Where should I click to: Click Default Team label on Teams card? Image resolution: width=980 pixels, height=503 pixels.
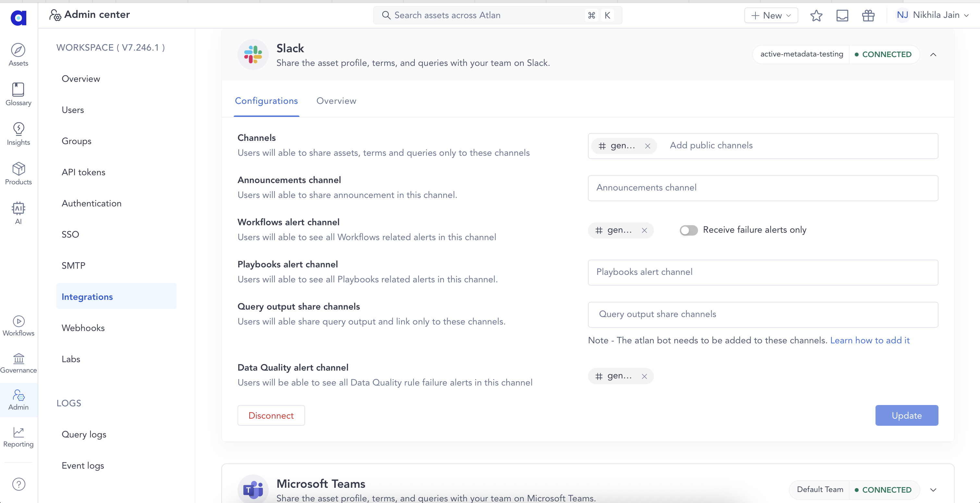tap(820, 490)
